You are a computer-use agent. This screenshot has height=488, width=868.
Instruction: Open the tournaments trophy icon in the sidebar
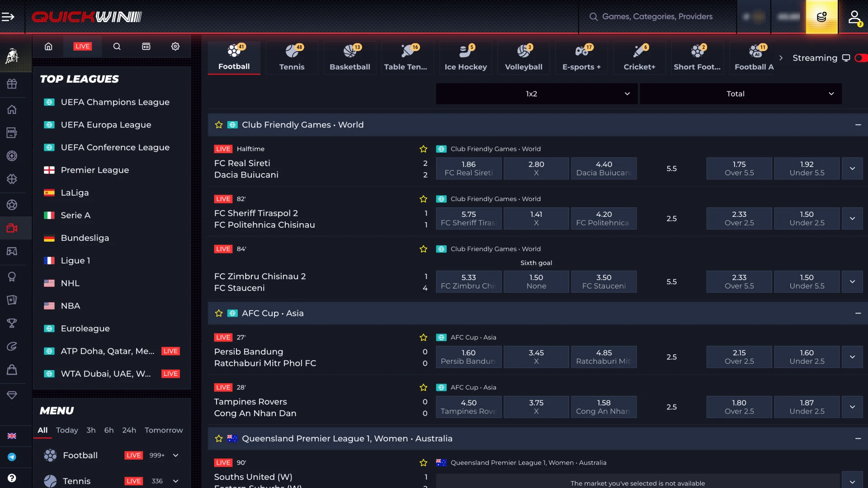(x=12, y=324)
